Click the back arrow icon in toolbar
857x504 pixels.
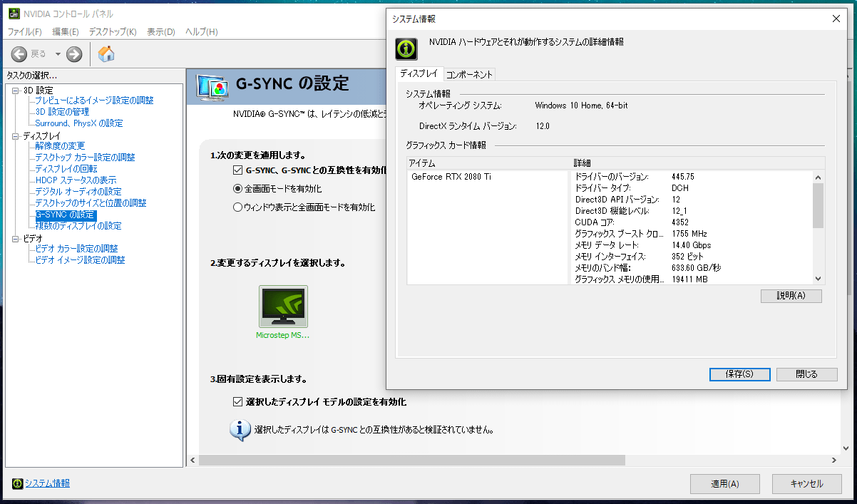[x=19, y=54]
